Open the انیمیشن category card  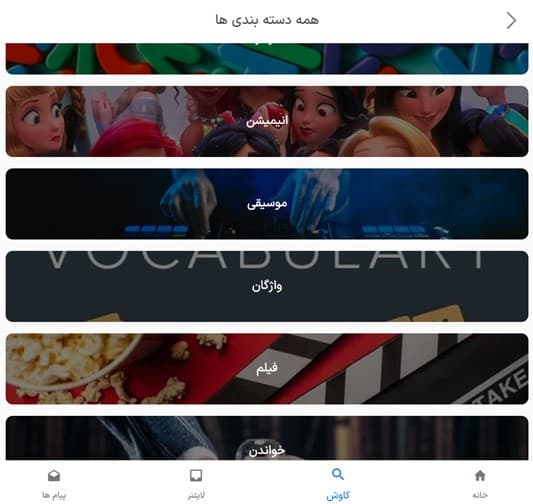click(x=267, y=121)
